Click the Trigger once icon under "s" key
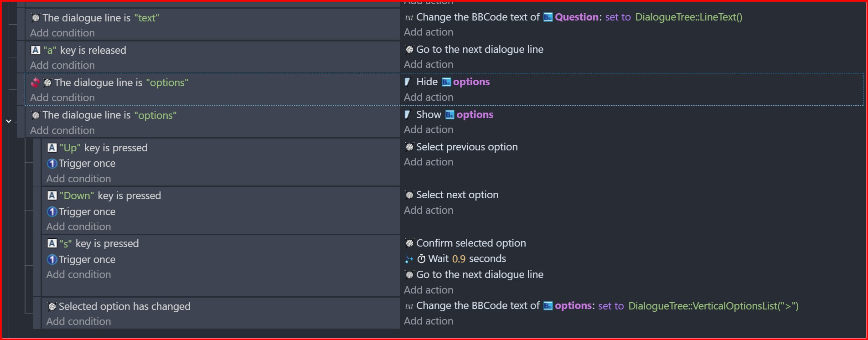Viewport: 868px width, 340px height. click(52, 259)
